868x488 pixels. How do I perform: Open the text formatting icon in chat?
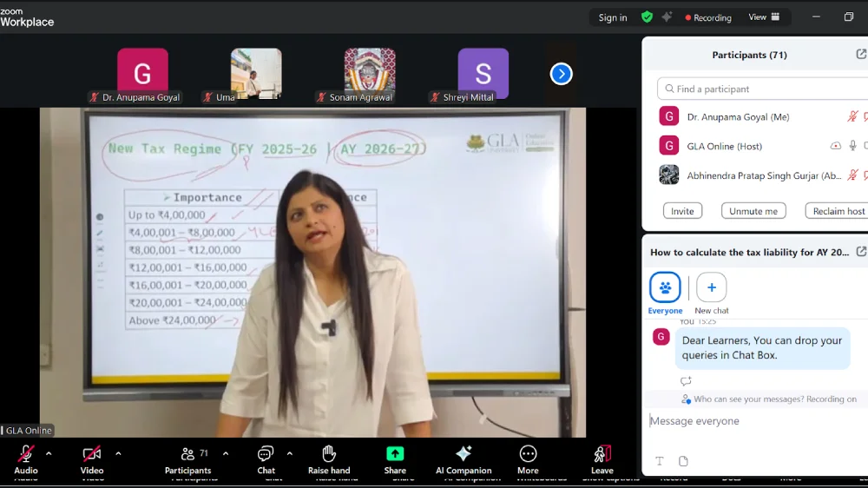[660, 461]
